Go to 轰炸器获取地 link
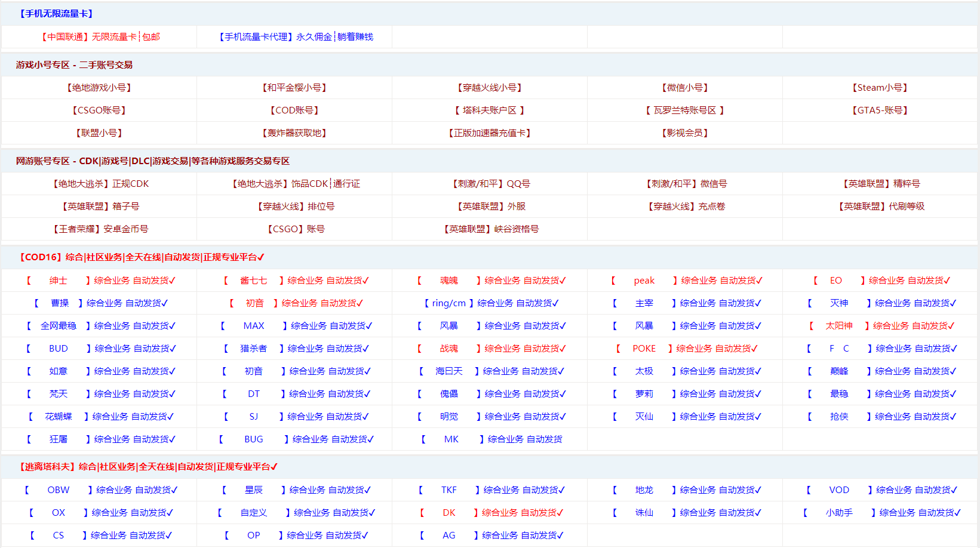 tap(295, 133)
